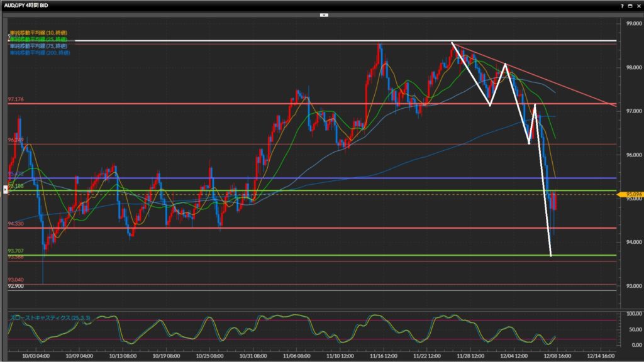Image resolution: width=644 pixels, height=362 pixels.
Task: Select the pink descending trendline
Action: (x=566, y=85)
